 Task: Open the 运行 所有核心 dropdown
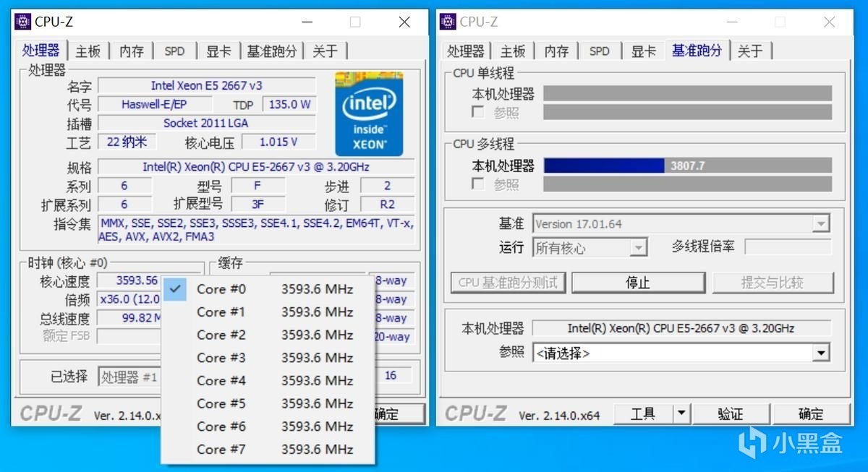pos(590,248)
